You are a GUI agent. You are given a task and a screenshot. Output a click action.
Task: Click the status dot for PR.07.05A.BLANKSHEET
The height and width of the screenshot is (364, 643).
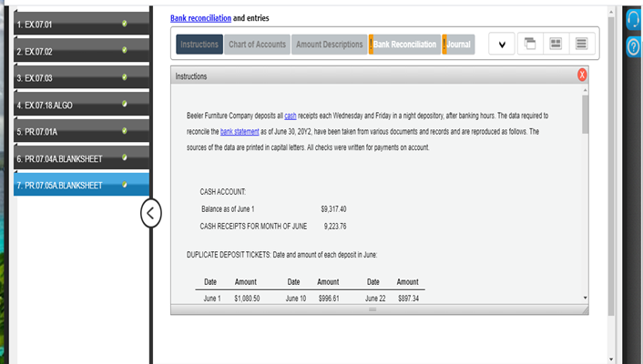(x=124, y=185)
